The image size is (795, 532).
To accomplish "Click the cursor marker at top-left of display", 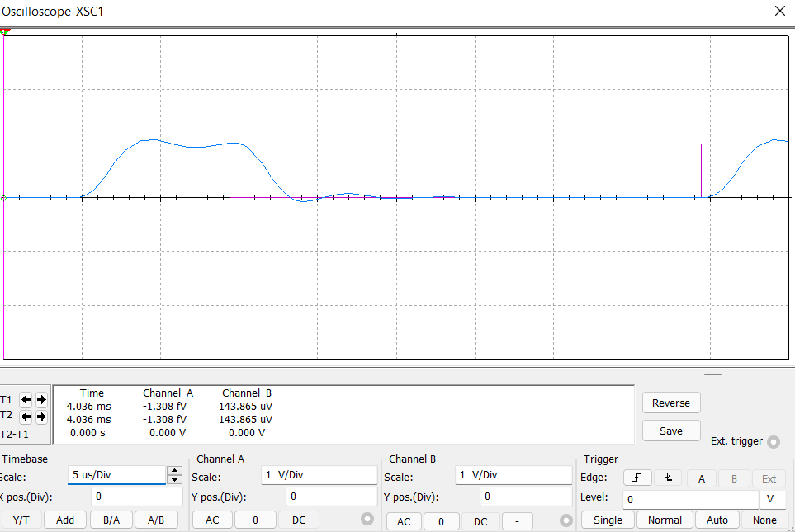I will [5, 32].
